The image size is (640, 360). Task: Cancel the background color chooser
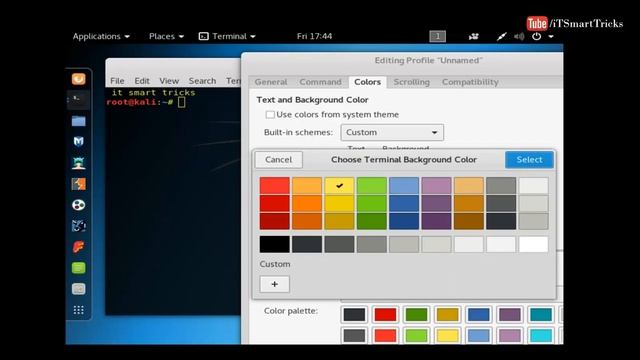click(x=278, y=160)
